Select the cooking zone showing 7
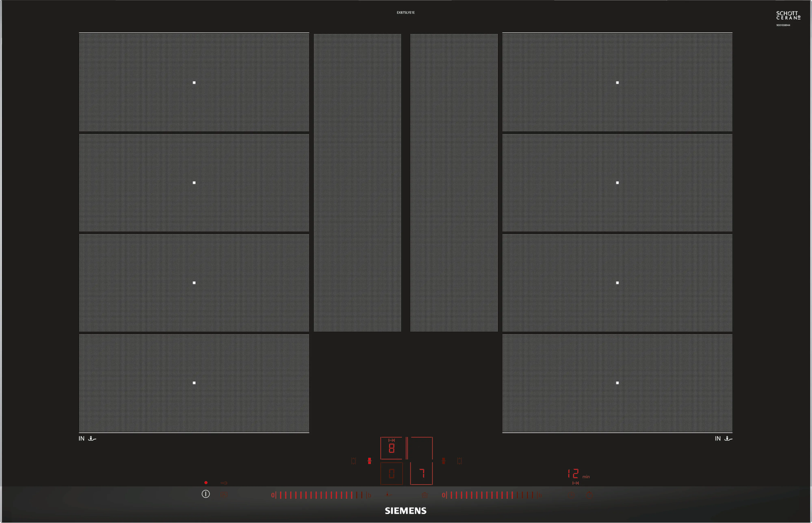Viewport: 812px width, 523px height. [421, 473]
